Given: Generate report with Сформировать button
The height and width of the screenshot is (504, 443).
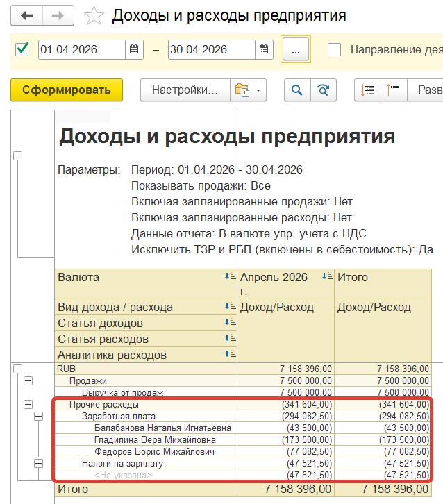Looking at the screenshot, I should pos(67,90).
